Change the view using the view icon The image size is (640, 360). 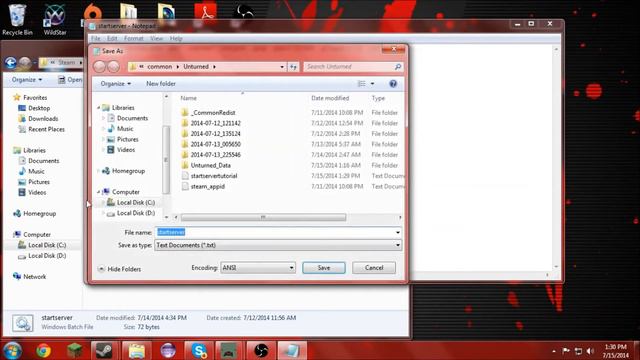[361, 84]
